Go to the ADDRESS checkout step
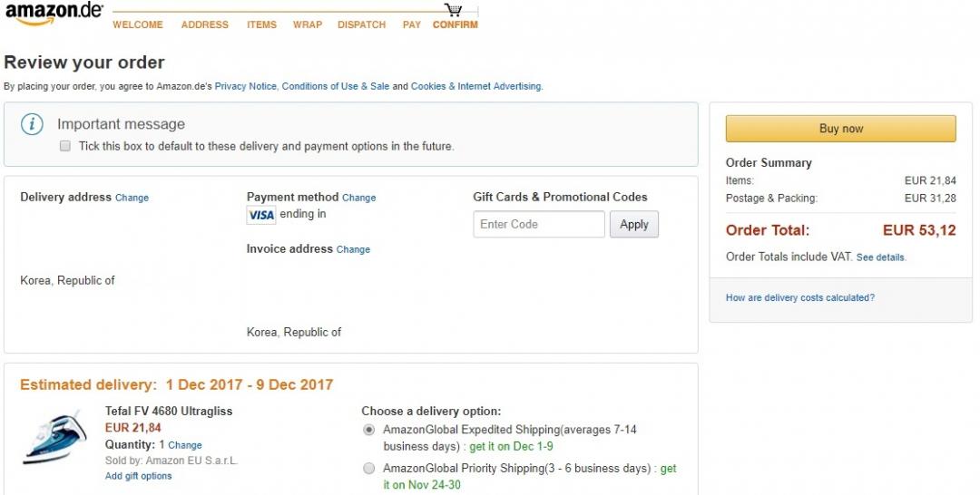Image resolution: width=980 pixels, height=495 pixels. coord(204,24)
